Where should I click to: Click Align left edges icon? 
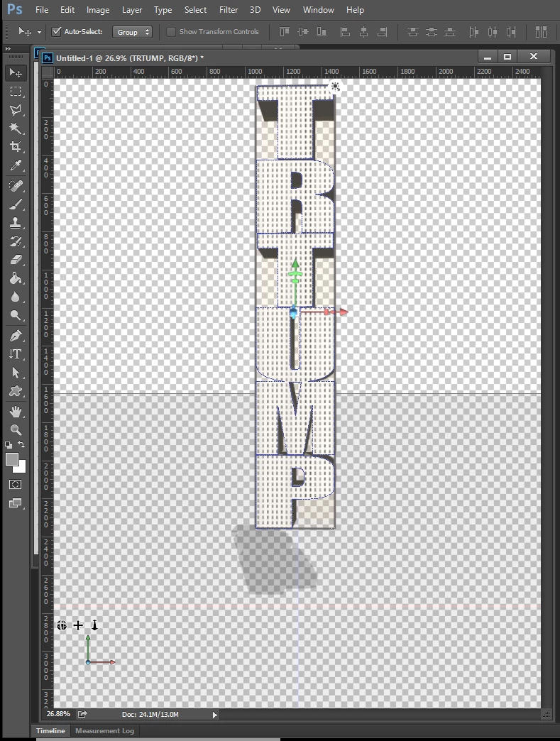346,32
